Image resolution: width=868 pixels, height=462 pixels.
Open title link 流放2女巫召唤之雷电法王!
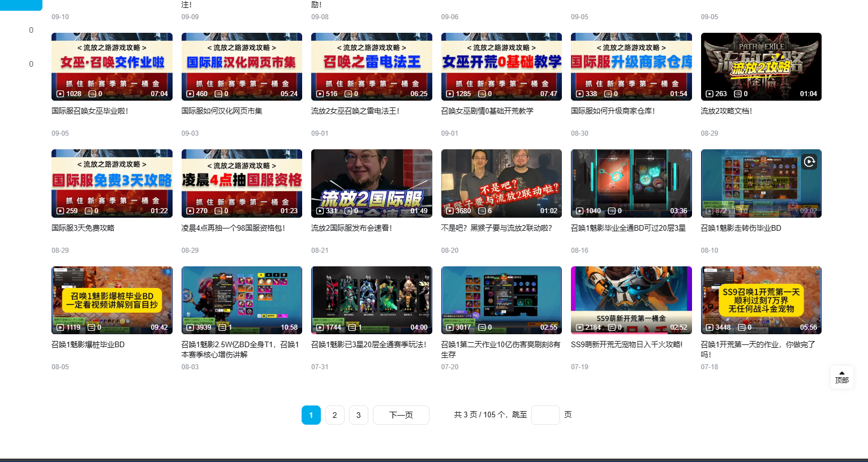pos(355,111)
